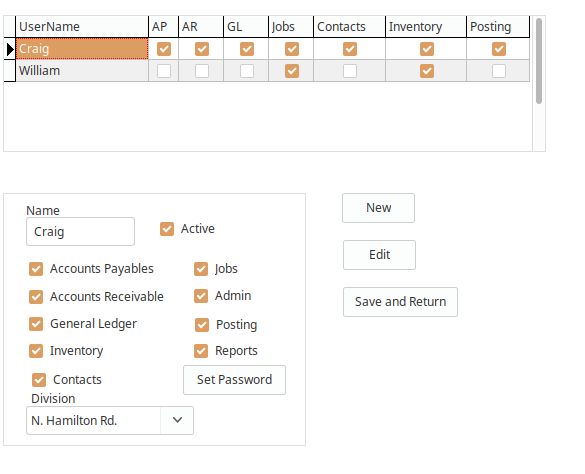Screen dimensions: 585x474
Task: Toggle General Ledger checkbox
Action: [x=36, y=324]
